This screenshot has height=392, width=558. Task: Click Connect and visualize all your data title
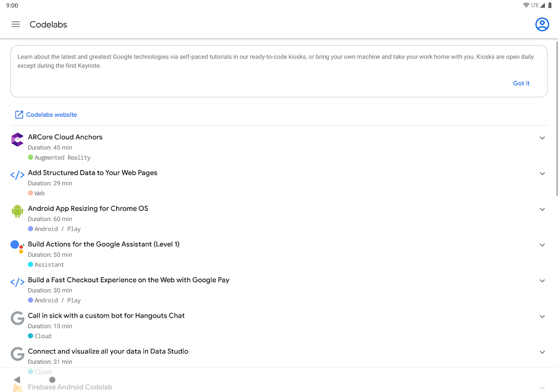pyautogui.click(x=108, y=351)
